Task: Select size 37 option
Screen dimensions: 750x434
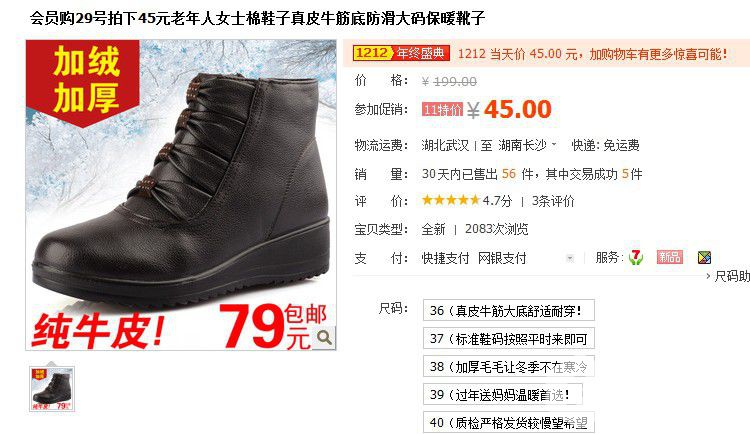Action: pos(508,338)
